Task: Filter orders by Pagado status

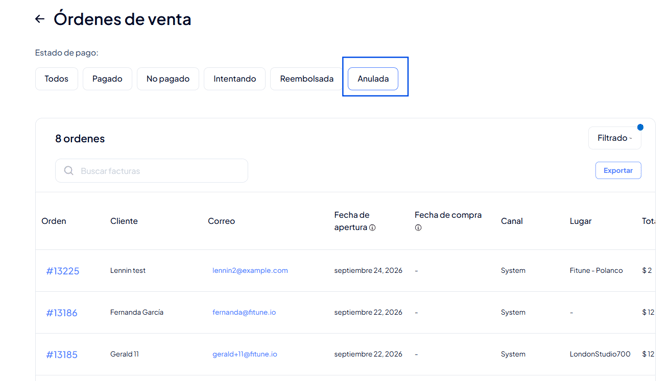Action: point(107,79)
